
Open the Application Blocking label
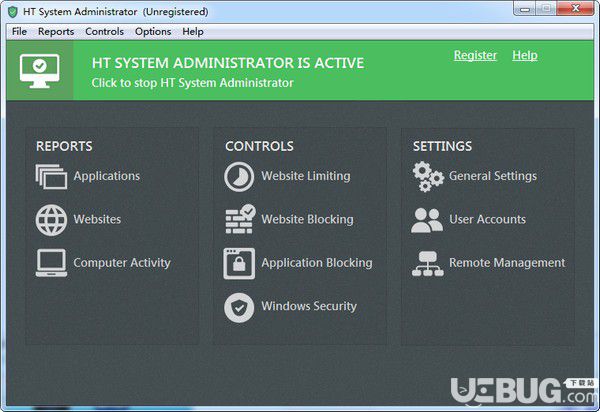coord(317,263)
